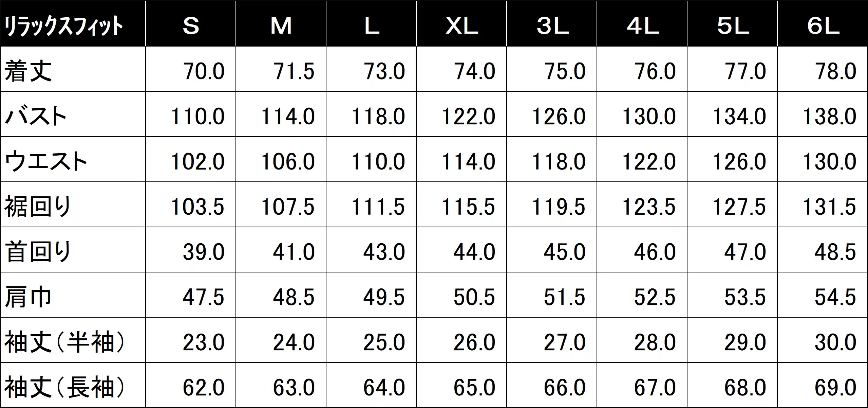Screen dimensions: 868x408
Task: Click the バスト row label
Action: tap(73, 114)
